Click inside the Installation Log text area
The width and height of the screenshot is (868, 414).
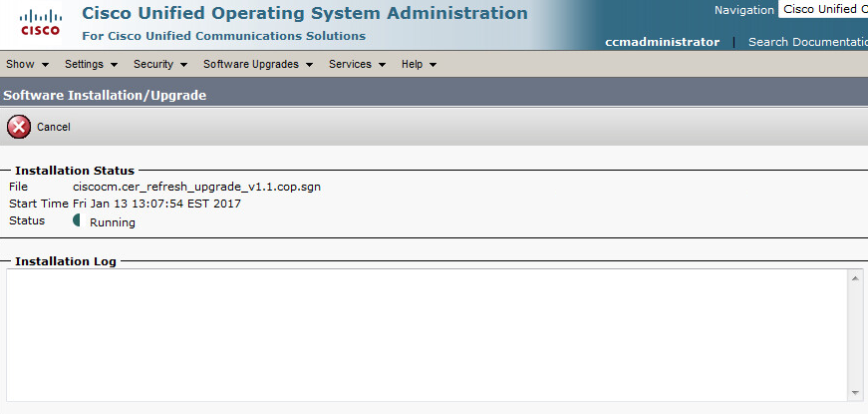428,335
